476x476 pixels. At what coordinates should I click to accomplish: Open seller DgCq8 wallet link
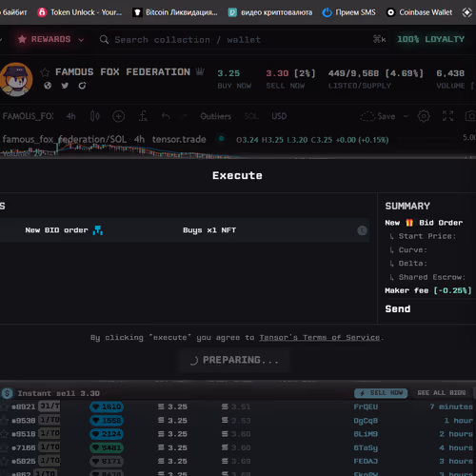(366, 421)
